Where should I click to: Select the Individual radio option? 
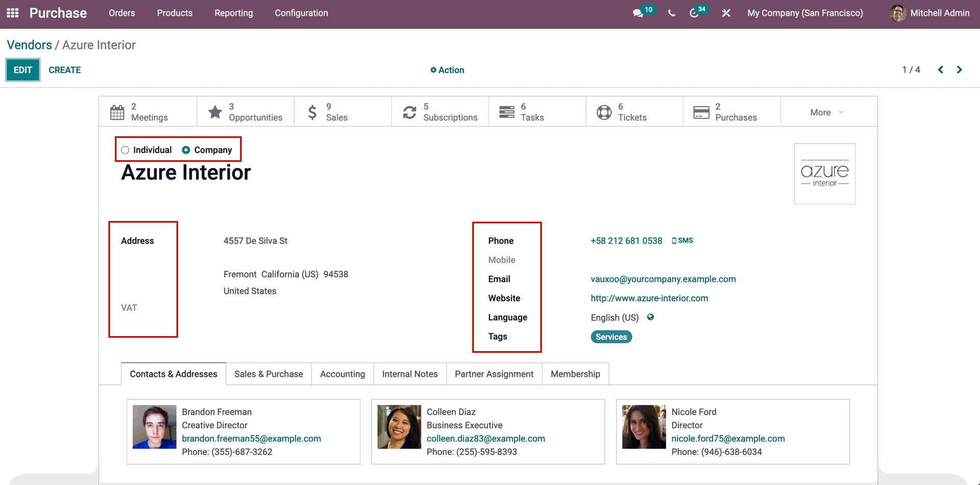(125, 150)
